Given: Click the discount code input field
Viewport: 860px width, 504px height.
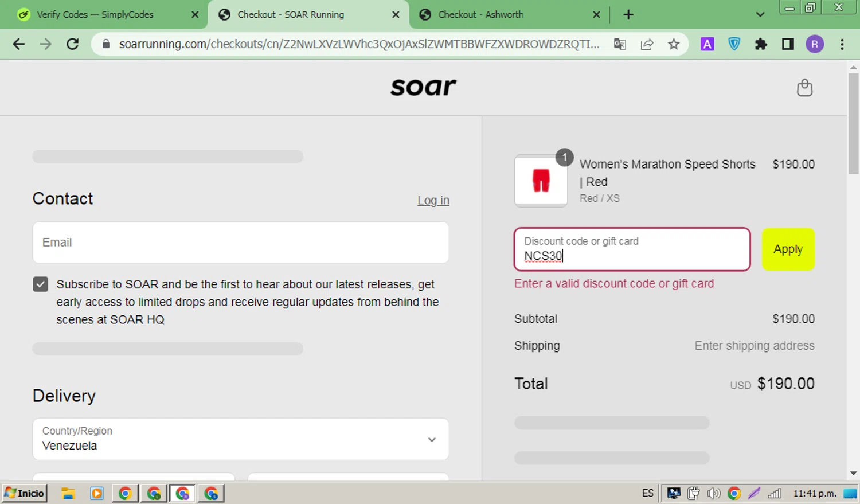Looking at the screenshot, I should click(x=632, y=249).
